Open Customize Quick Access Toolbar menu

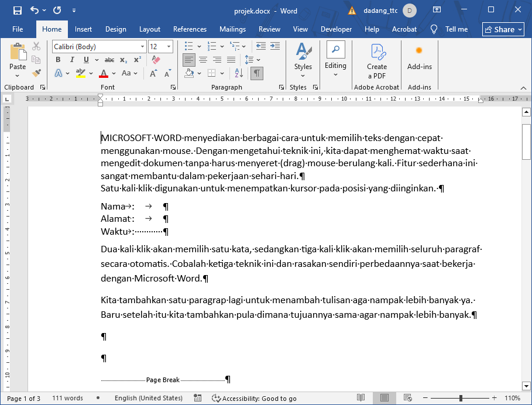(x=74, y=11)
